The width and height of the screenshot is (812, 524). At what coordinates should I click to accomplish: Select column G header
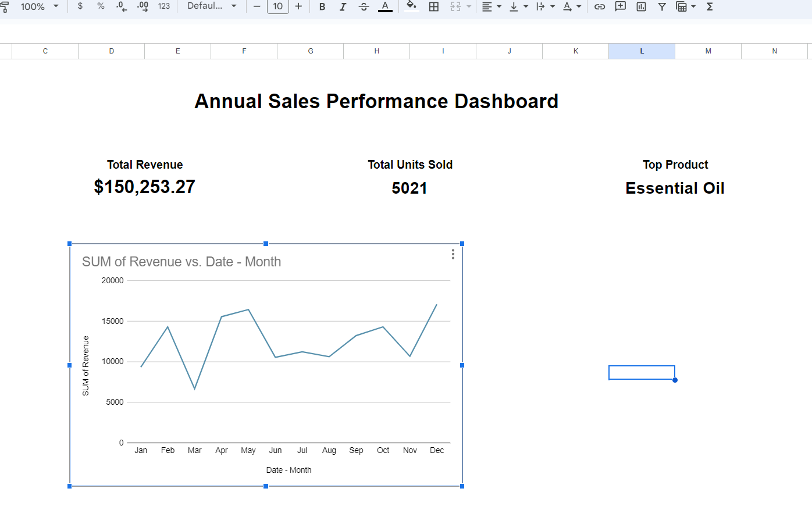tap(311, 51)
